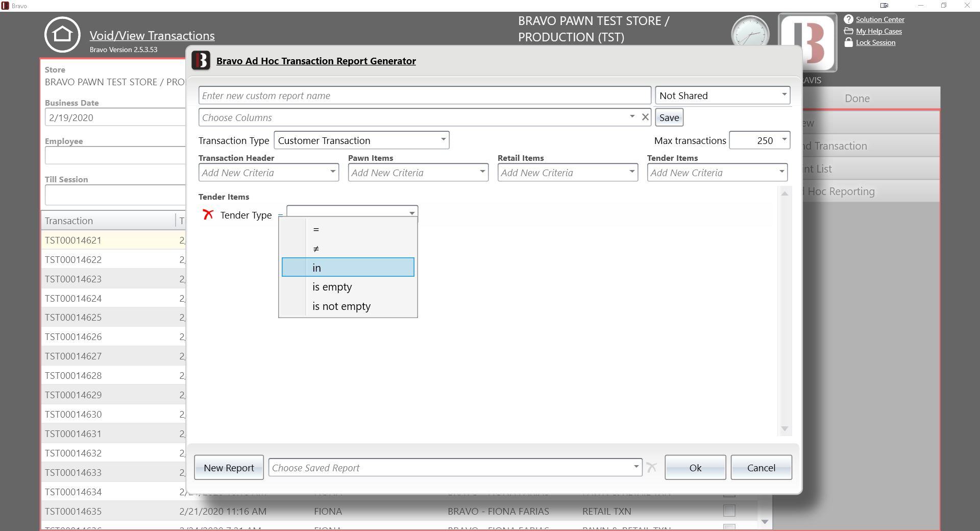
Task: Select transaction row TST00014622
Action: 113,259
